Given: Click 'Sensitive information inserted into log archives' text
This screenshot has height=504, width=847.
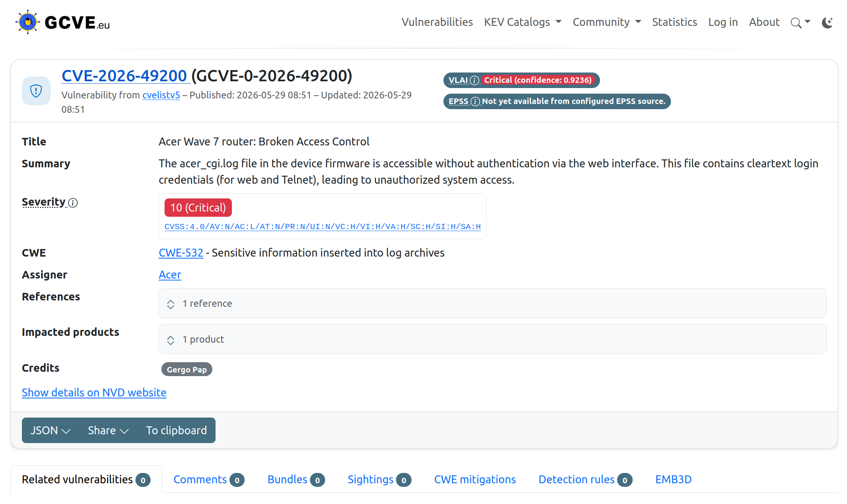Looking at the screenshot, I should point(328,253).
